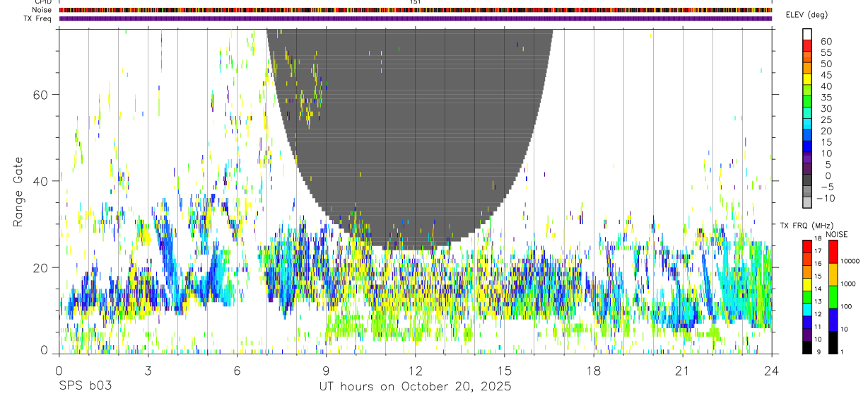Click NOISE scale label '10000'
This screenshot has width=868, height=401.
pyautogui.click(x=850, y=261)
